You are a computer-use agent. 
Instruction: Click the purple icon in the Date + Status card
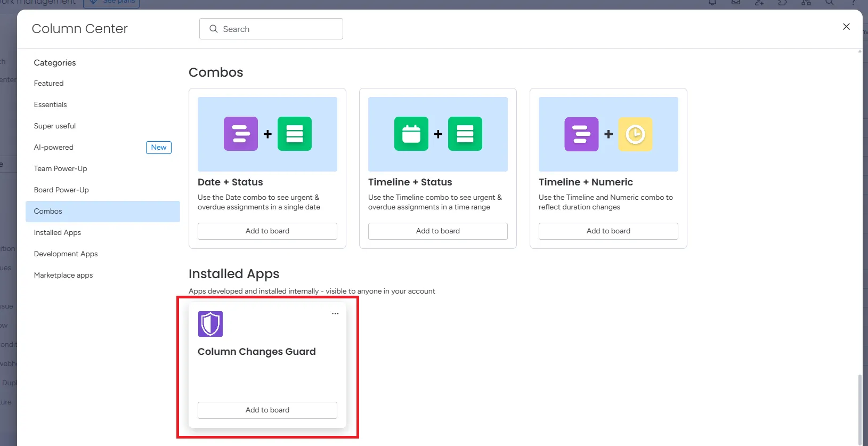click(x=241, y=134)
